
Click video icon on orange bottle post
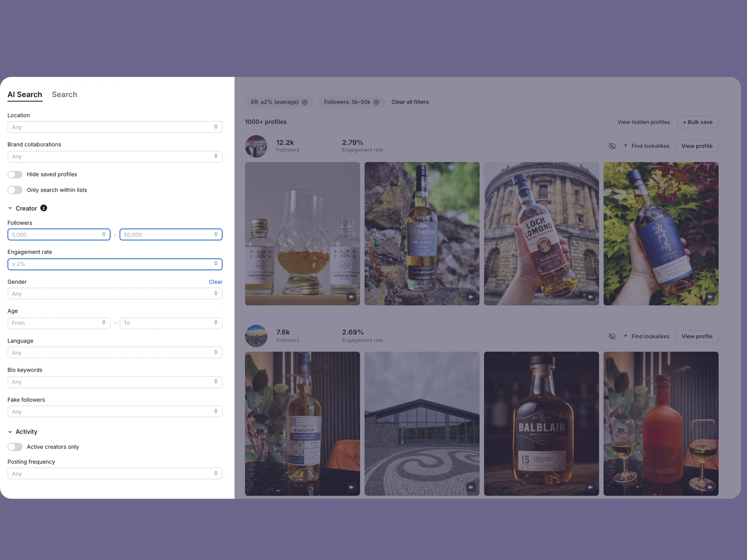710,487
